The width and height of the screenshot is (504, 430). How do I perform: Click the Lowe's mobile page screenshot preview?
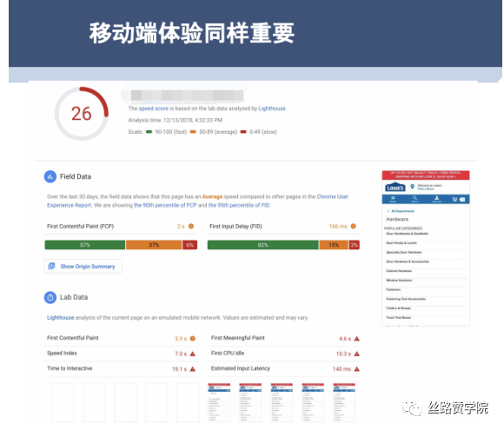click(426, 248)
